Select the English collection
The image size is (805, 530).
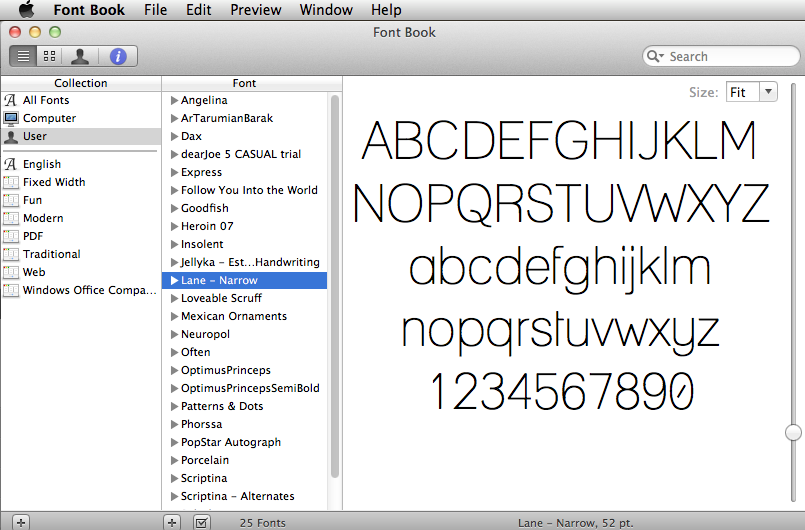tap(81, 164)
